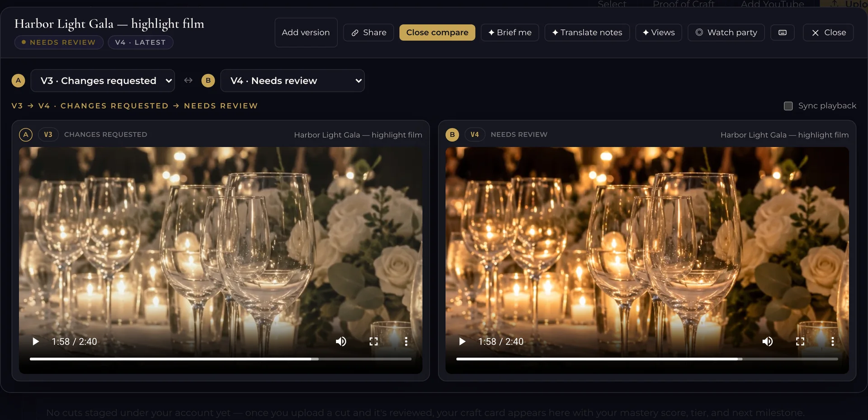Mute the V3 video volume
This screenshot has height=420, width=868.
[341, 341]
